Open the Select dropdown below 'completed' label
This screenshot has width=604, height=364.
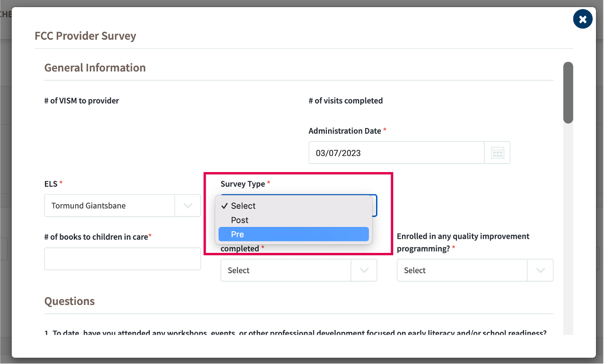pos(298,270)
